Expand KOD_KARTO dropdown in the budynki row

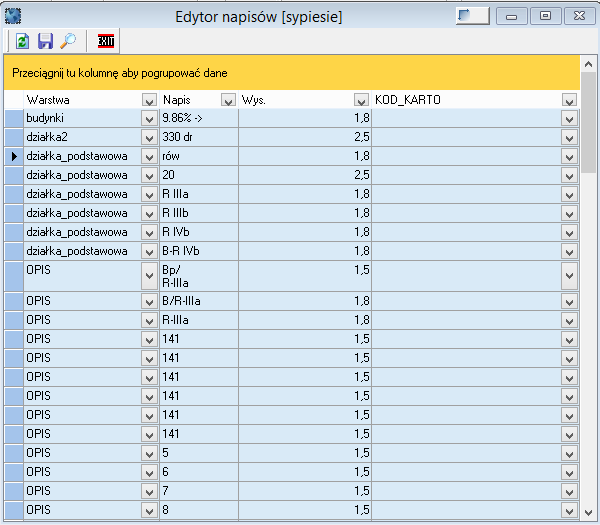(x=569, y=118)
